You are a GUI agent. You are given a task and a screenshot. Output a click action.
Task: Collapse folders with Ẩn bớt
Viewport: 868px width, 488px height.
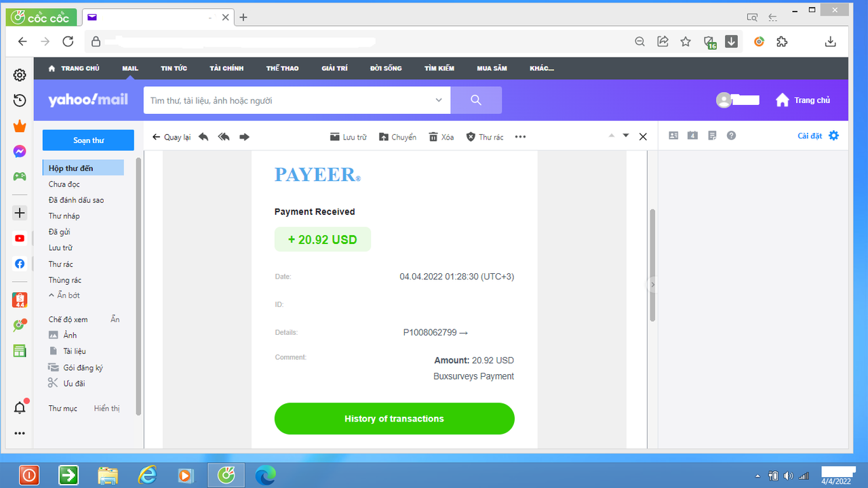[64, 296]
